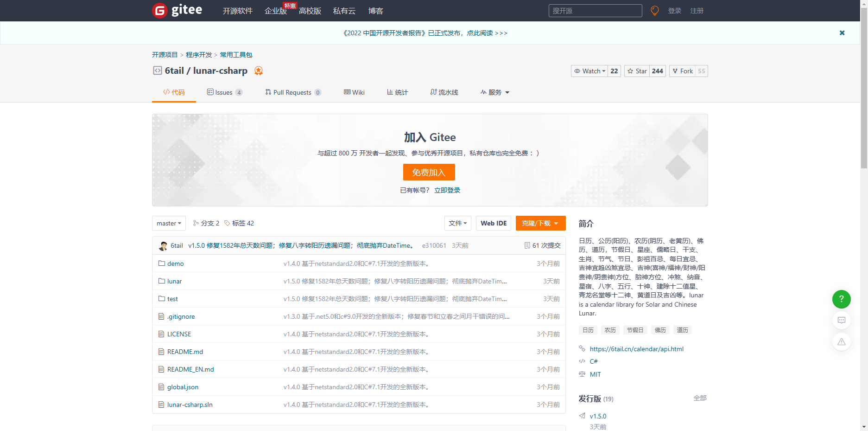This screenshot has height=431, width=868.
Task: Click the 2022 中国开源开发者报告 announcement link
Action: coord(425,33)
